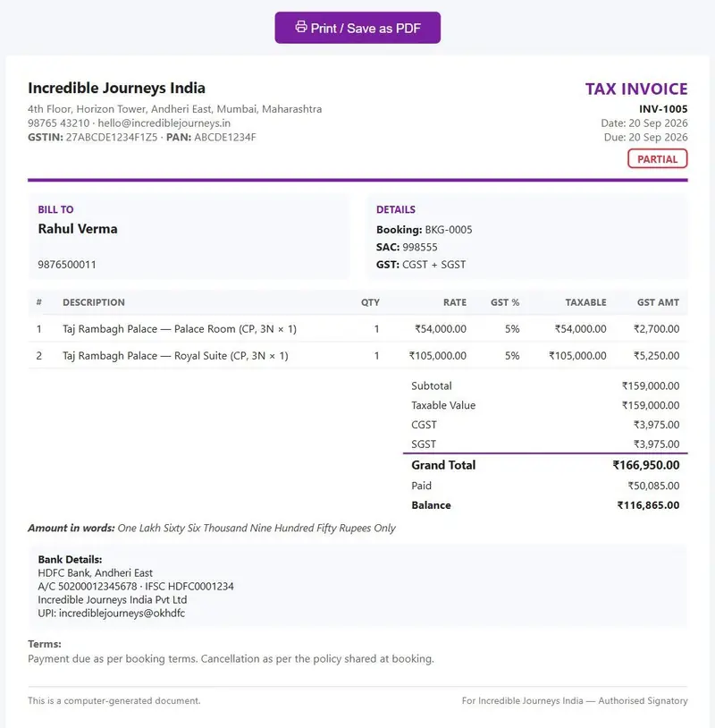Click the Amount in words line
Screen dimensions: 715x728
click(x=212, y=528)
